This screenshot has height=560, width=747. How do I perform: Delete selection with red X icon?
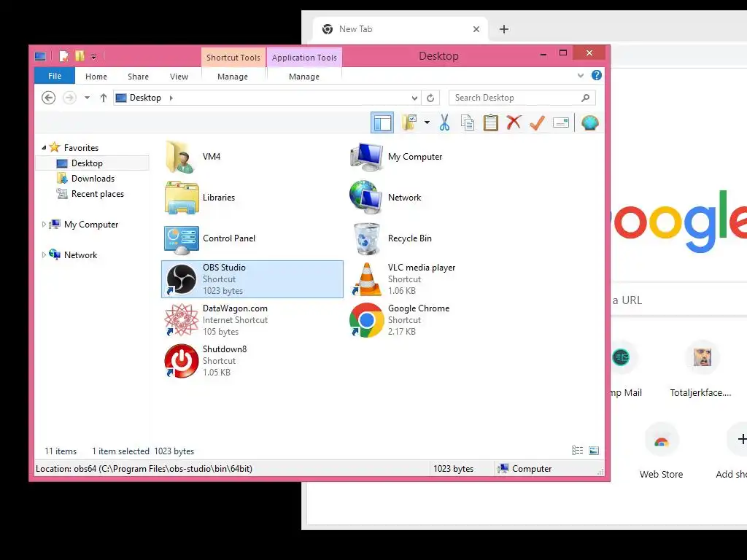pos(514,122)
